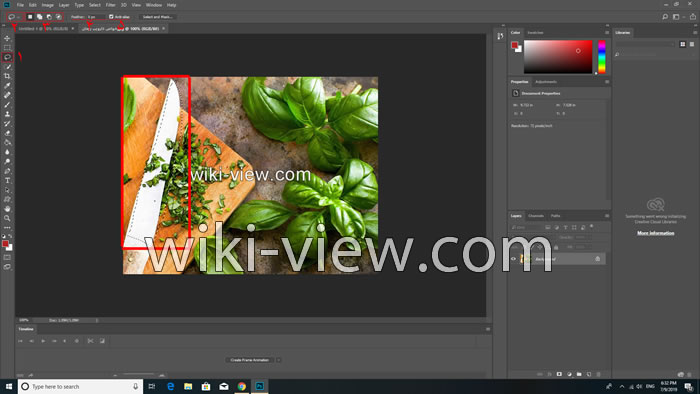Choose Intersect with Selection mode
The width and height of the screenshot is (700, 394).
pos(58,17)
